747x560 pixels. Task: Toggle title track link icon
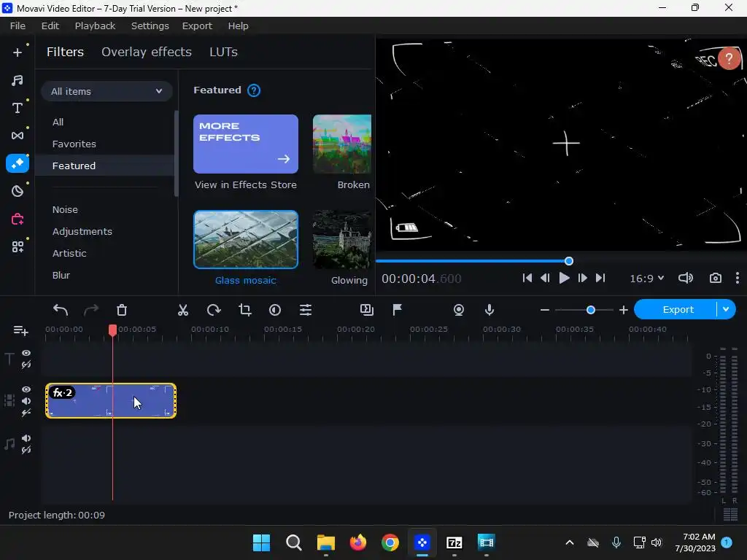click(x=26, y=365)
